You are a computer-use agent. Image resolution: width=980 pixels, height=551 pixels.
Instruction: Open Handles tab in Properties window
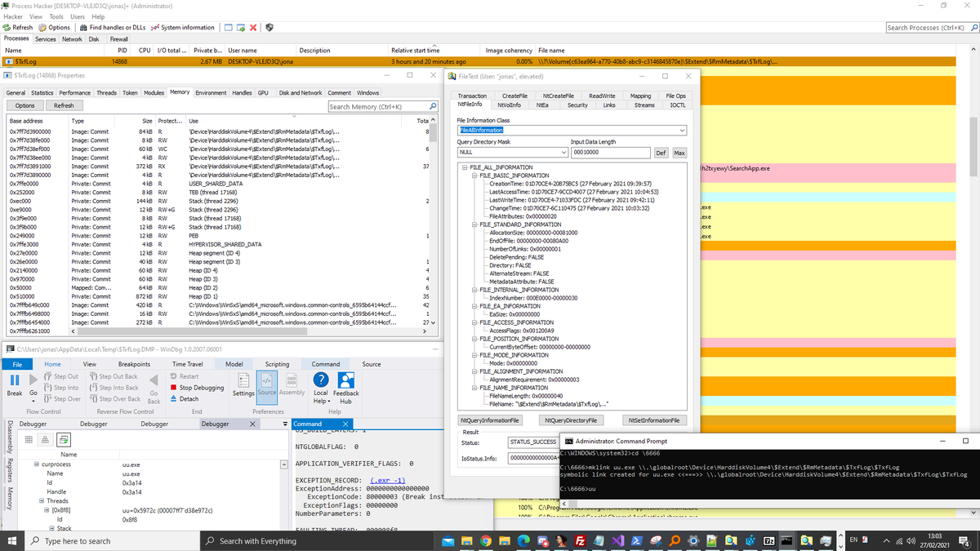pyautogui.click(x=242, y=92)
